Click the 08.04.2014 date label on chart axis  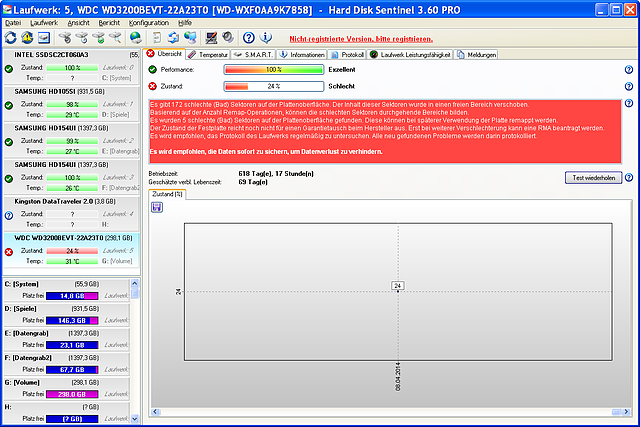pyautogui.click(x=398, y=376)
